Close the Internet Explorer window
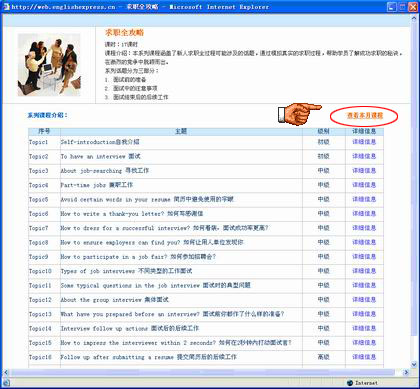420x389 pixels. 413,7
